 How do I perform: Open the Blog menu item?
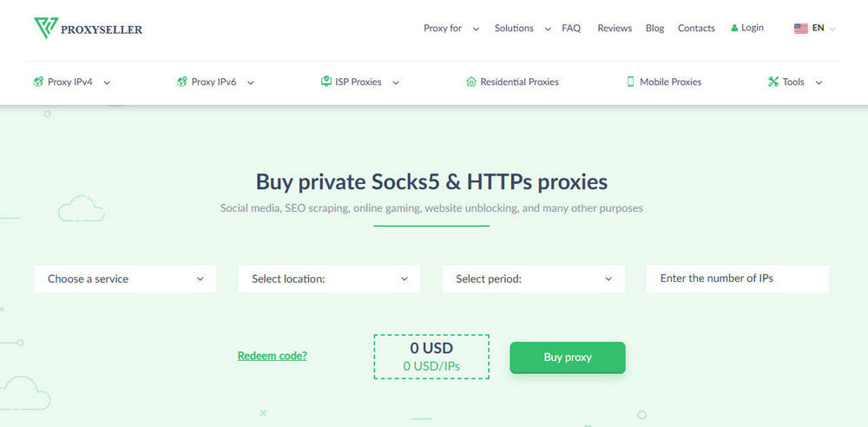coord(655,29)
